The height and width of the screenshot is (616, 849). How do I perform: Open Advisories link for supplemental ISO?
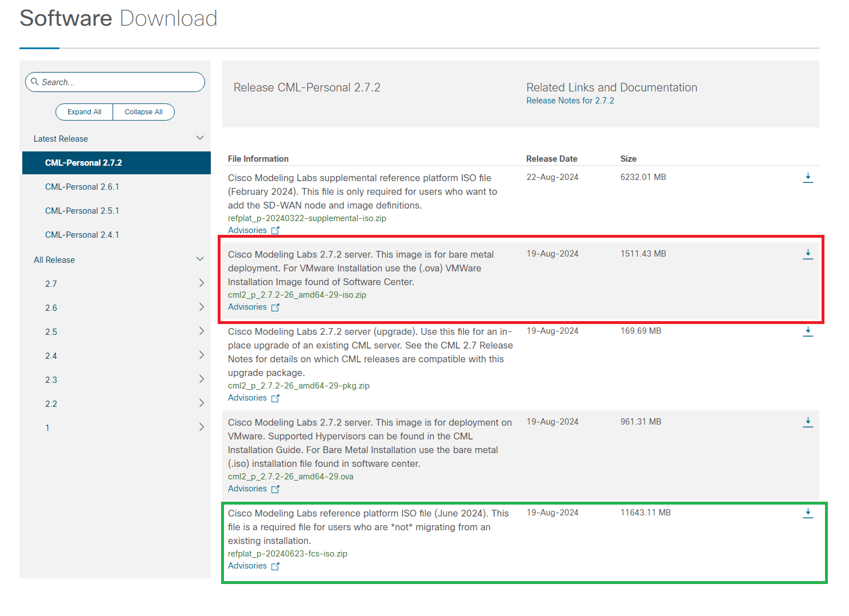pyautogui.click(x=247, y=230)
